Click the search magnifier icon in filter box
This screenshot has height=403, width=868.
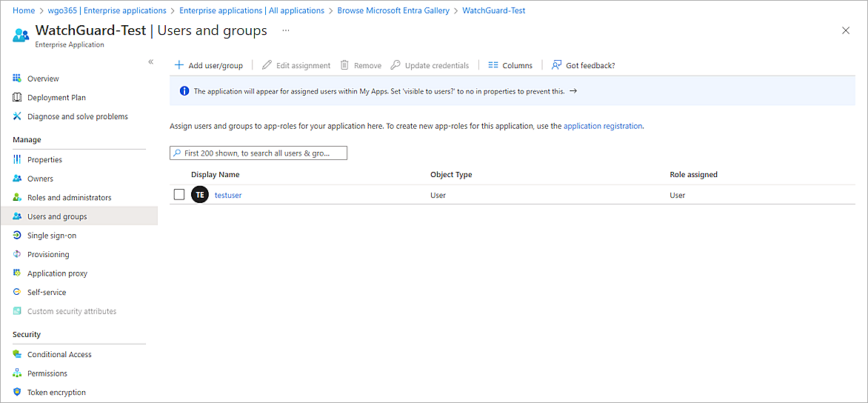coord(176,153)
